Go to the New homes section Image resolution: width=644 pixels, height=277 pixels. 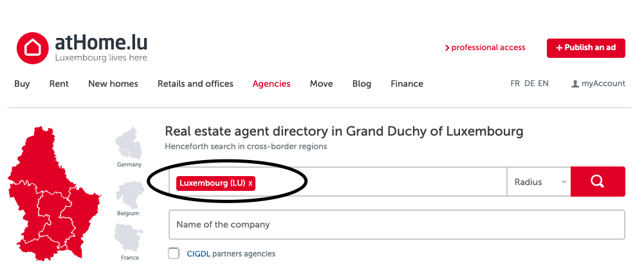(113, 84)
